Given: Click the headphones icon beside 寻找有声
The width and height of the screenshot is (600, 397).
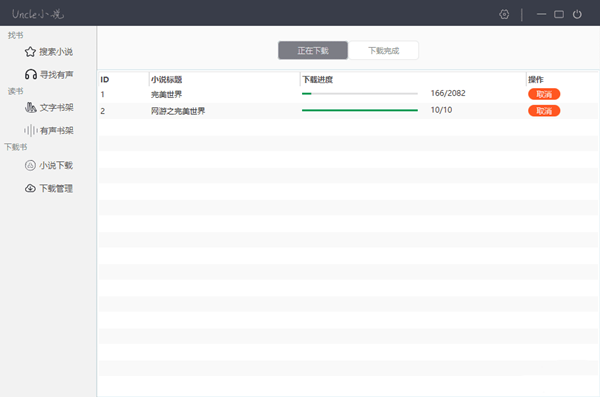Looking at the screenshot, I should pos(31,74).
